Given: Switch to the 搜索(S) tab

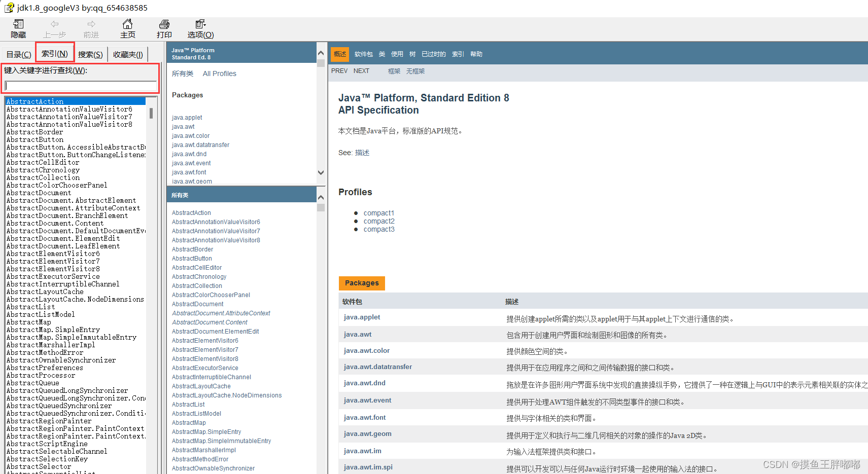Looking at the screenshot, I should (x=90, y=54).
